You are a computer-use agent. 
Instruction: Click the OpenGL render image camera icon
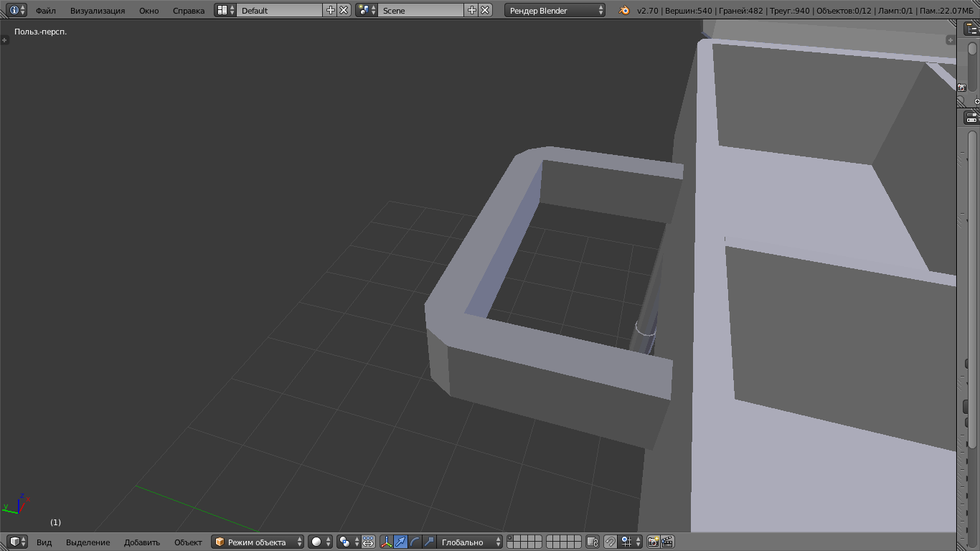click(x=653, y=542)
